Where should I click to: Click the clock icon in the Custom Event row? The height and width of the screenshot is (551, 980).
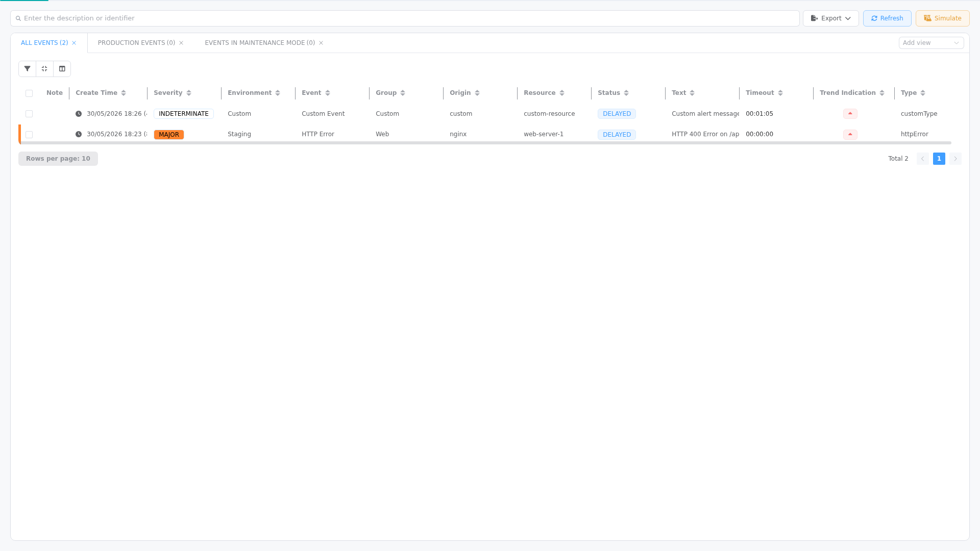tap(79, 114)
